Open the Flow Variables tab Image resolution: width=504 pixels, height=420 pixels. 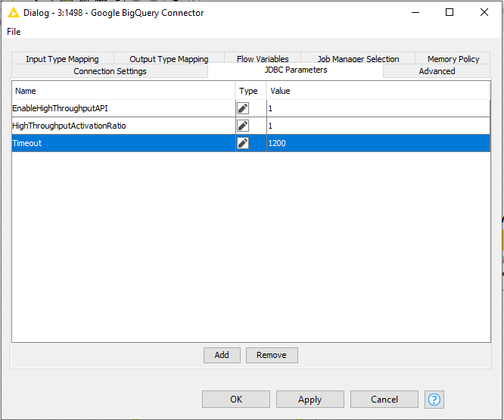tap(263, 59)
